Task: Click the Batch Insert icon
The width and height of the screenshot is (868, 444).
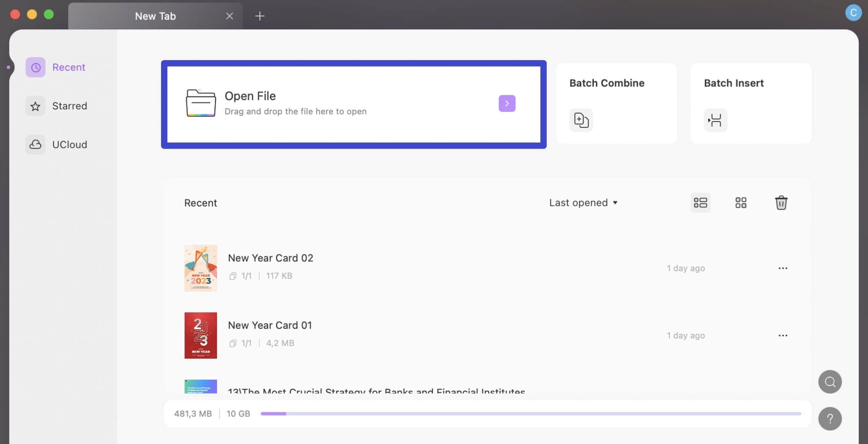Action: [x=715, y=120]
